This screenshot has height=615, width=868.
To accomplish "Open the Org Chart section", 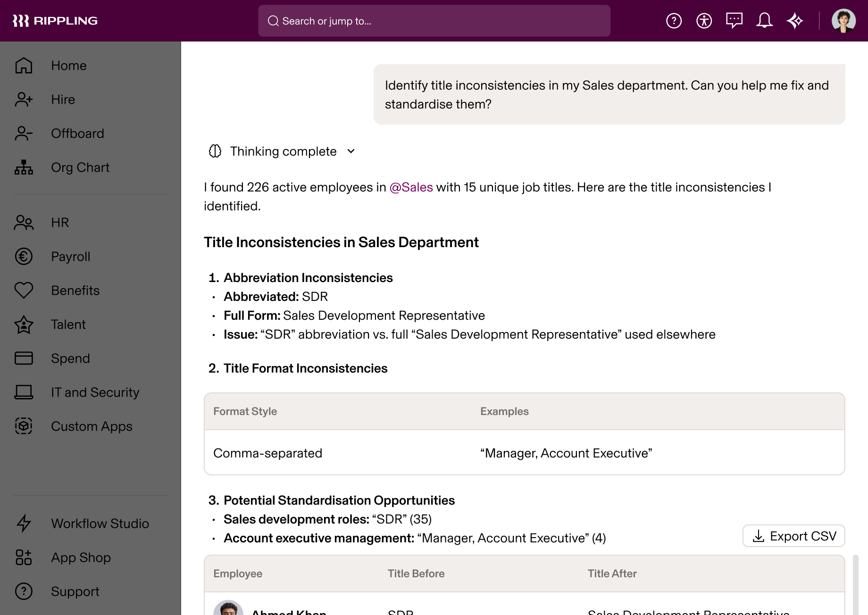I will (x=80, y=167).
